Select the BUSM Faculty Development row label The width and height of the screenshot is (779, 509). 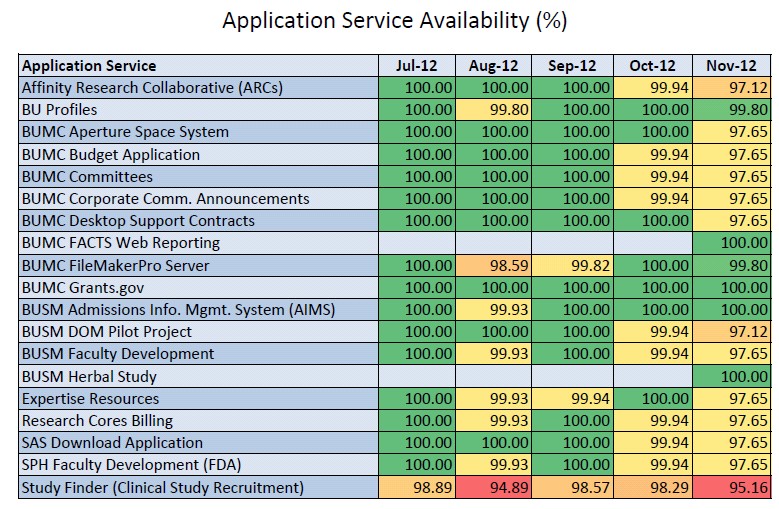pyautogui.click(x=199, y=354)
